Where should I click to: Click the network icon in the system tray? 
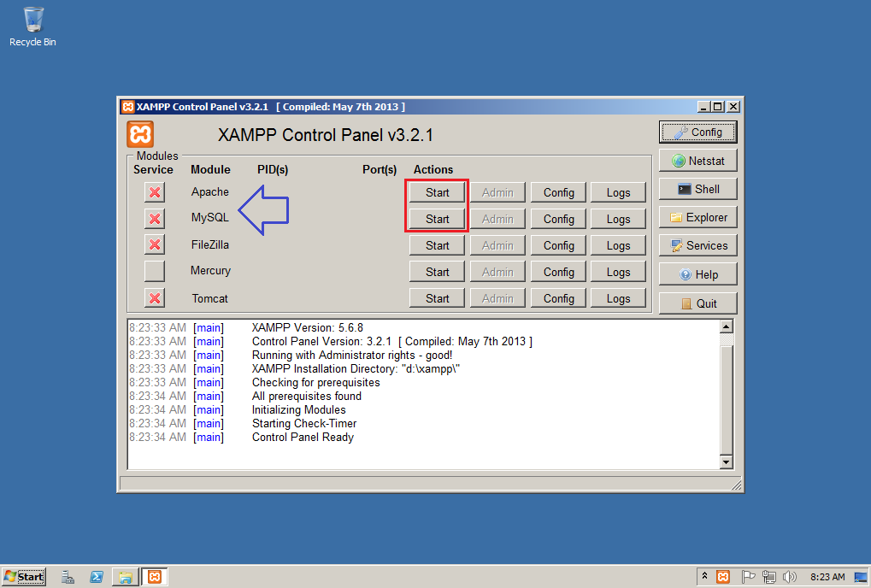point(768,576)
